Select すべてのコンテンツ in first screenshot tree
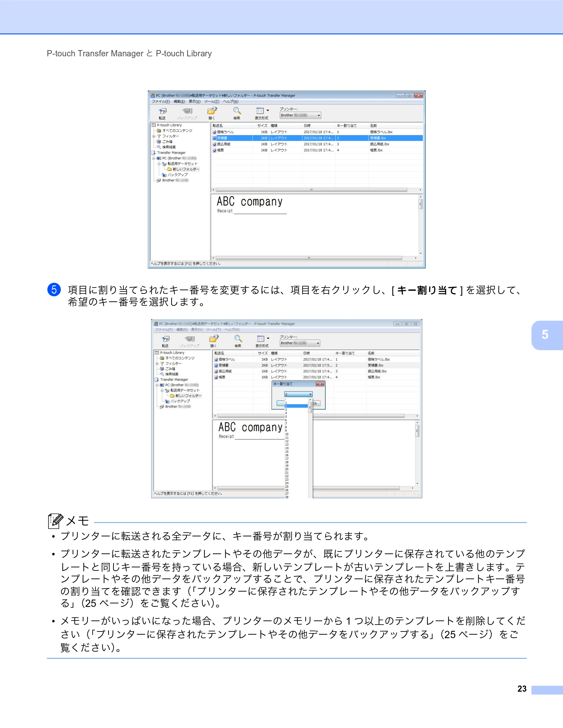The image size is (563, 728). (x=175, y=131)
